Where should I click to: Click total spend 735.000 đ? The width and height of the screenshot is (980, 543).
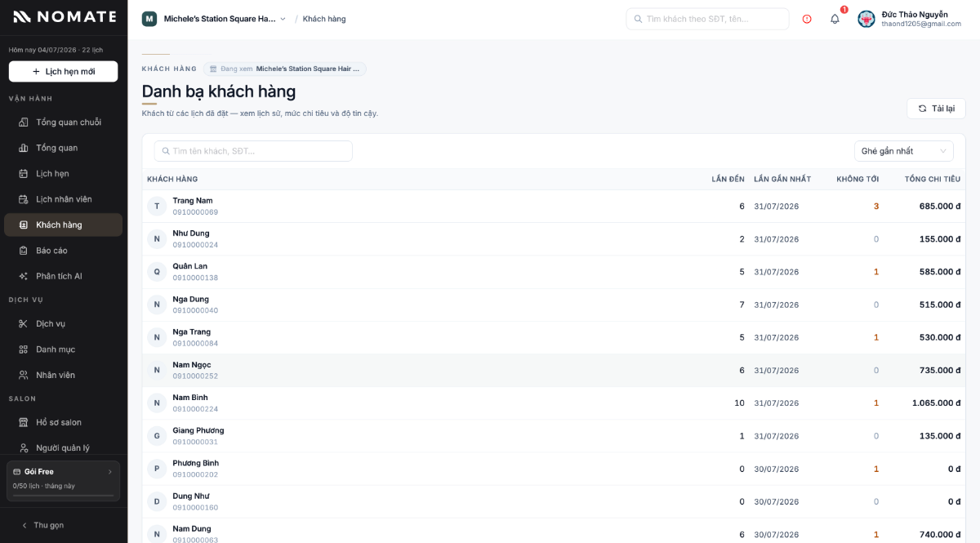(x=940, y=371)
